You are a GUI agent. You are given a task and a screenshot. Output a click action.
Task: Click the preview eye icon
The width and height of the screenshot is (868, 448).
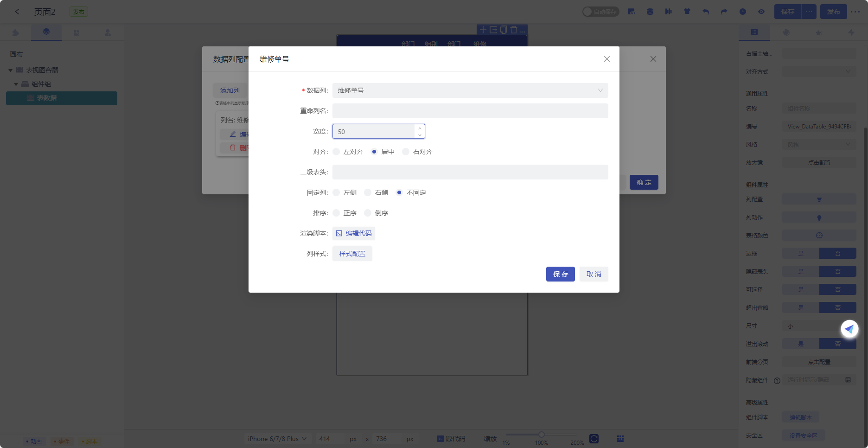coord(761,12)
